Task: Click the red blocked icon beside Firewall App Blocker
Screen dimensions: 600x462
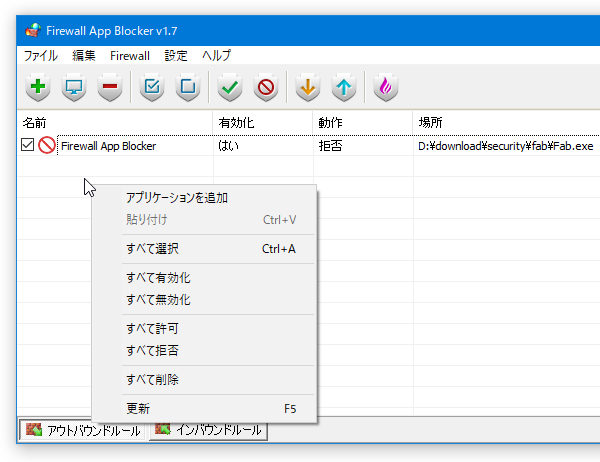Action: (47, 145)
